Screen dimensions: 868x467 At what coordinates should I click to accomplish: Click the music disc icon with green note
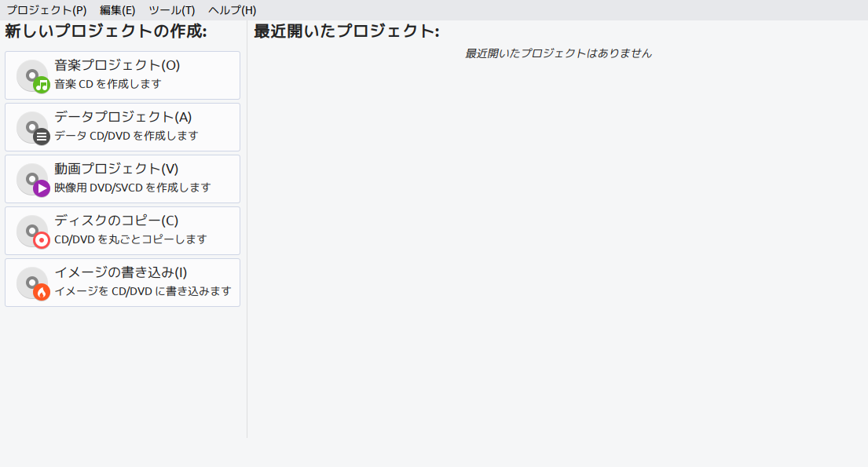pyautogui.click(x=33, y=76)
